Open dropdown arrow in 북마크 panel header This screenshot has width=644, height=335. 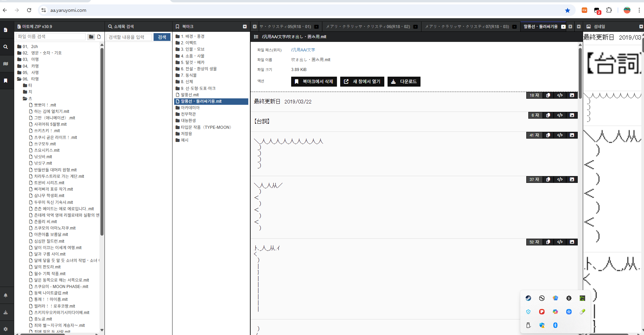tap(245, 26)
